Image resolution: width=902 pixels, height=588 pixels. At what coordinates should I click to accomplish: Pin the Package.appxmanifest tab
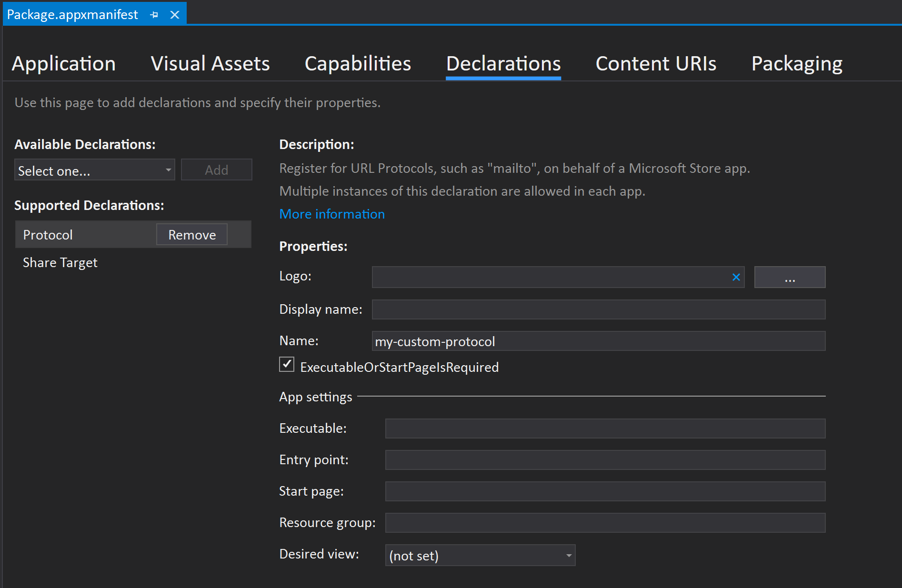(154, 15)
